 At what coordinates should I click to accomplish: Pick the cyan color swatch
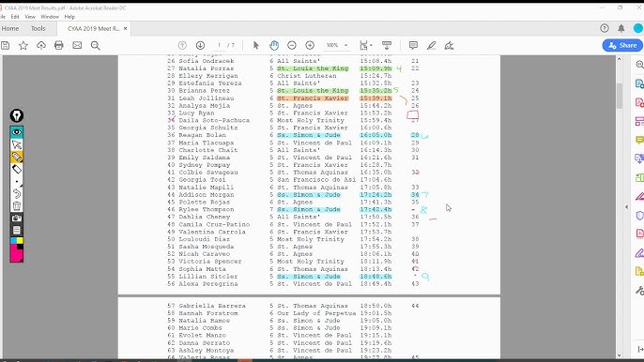coord(13,240)
